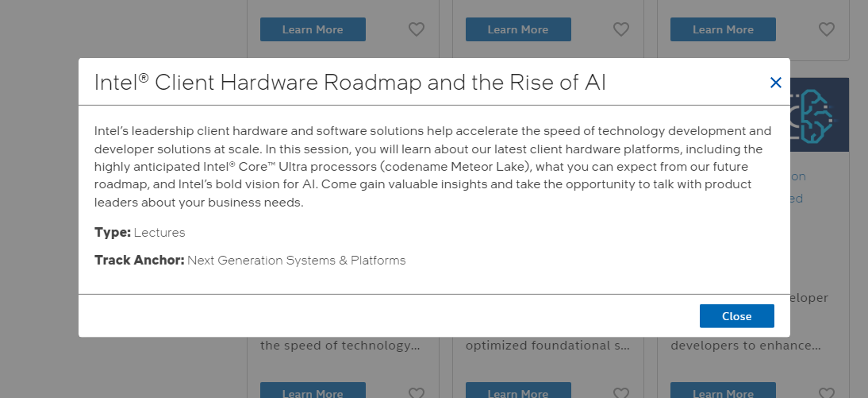868x398 pixels.
Task: Click the dialog title 'Intel Client Hardware Roadmap'
Action: [350, 83]
